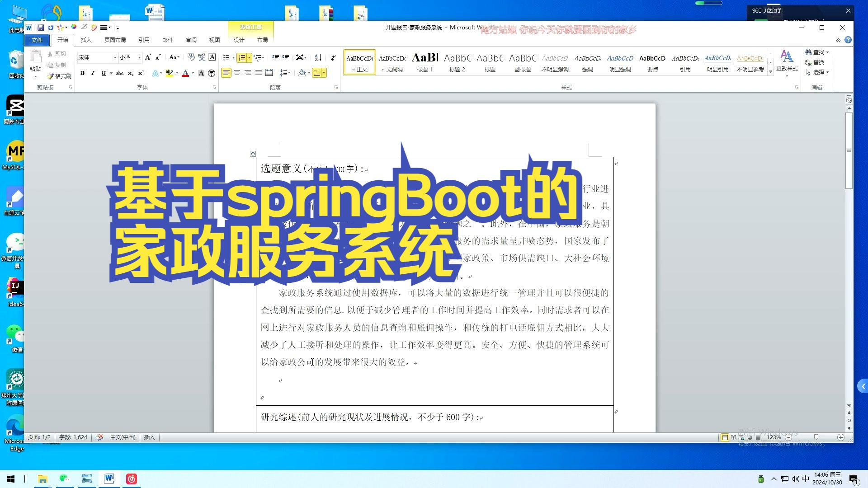Switch to the References (引用) tab
The width and height of the screenshot is (868, 488).
(x=144, y=40)
